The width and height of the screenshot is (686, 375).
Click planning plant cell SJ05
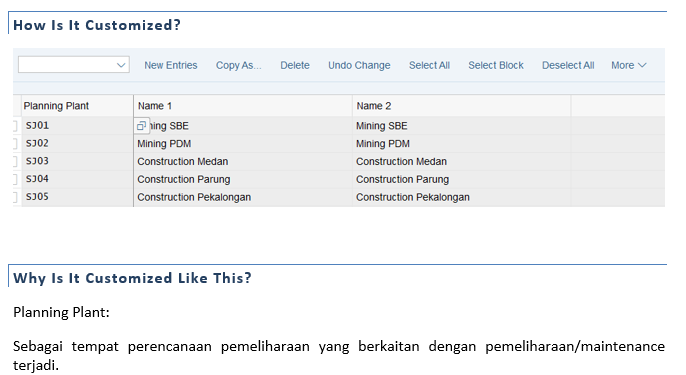77,197
